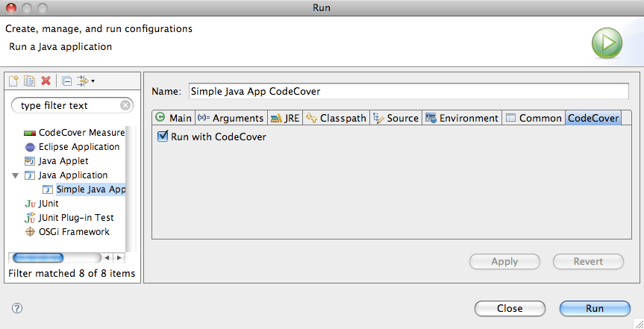Open the Classpath tab
The image size is (644, 329).
[336, 119]
